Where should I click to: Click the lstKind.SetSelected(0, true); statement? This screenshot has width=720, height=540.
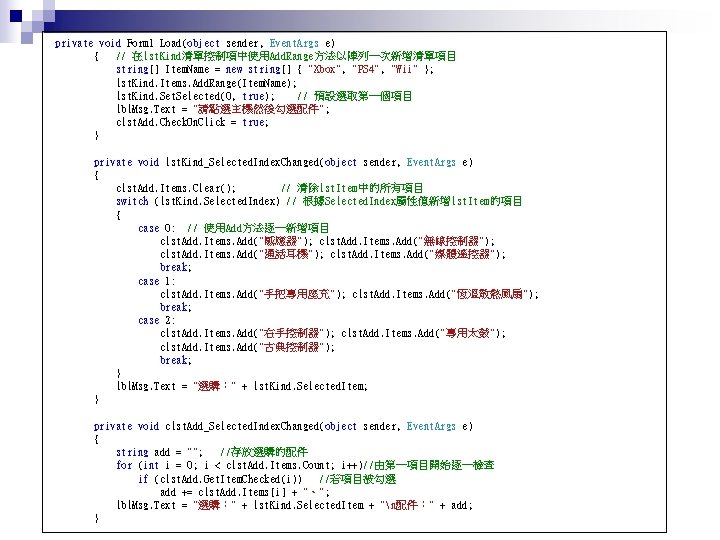pyautogui.click(x=195, y=96)
